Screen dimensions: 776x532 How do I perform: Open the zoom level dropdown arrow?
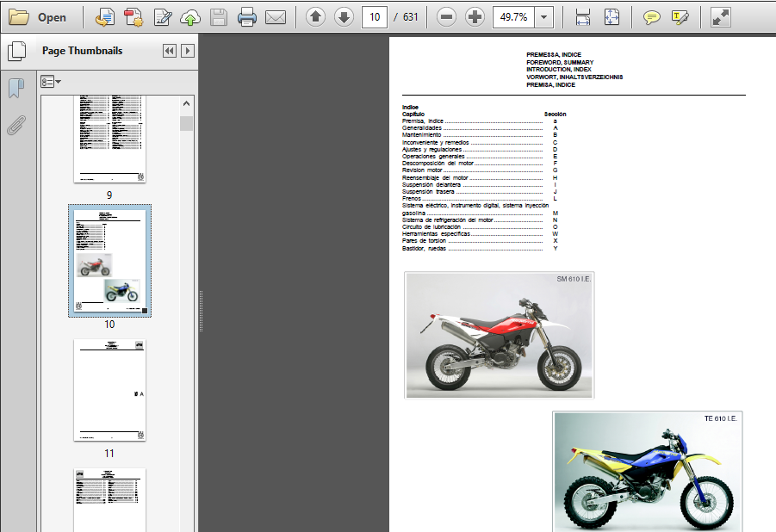click(544, 17)
